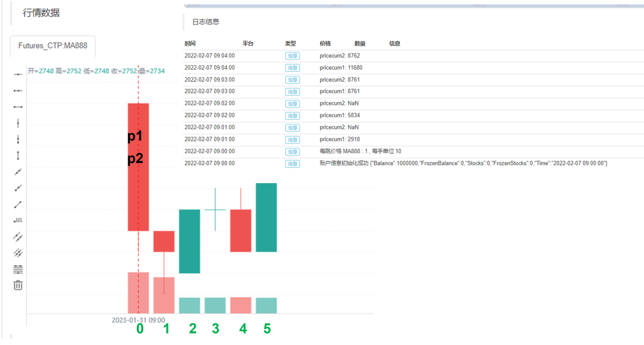Click the OHLC readout 开=2748 at chart top

(x=41, y=71)
